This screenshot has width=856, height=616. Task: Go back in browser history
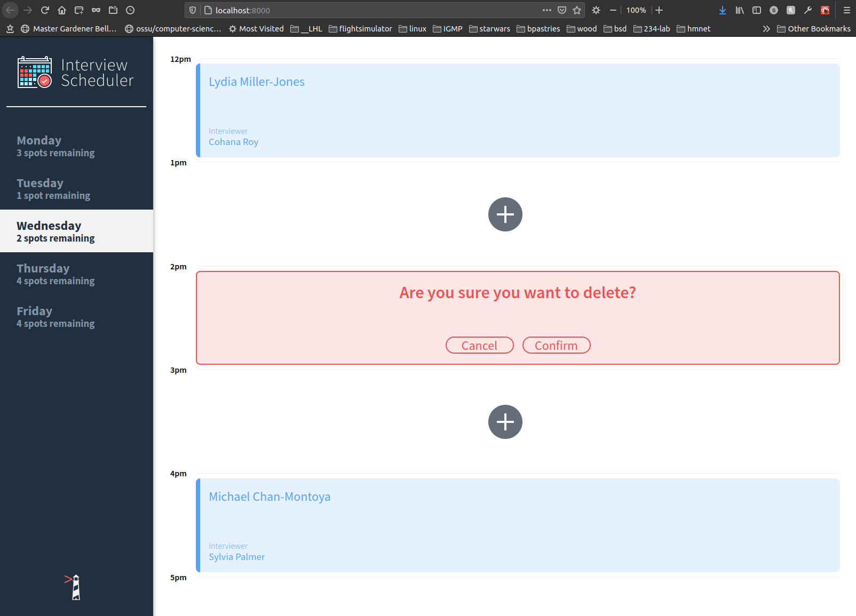(11, 10)
